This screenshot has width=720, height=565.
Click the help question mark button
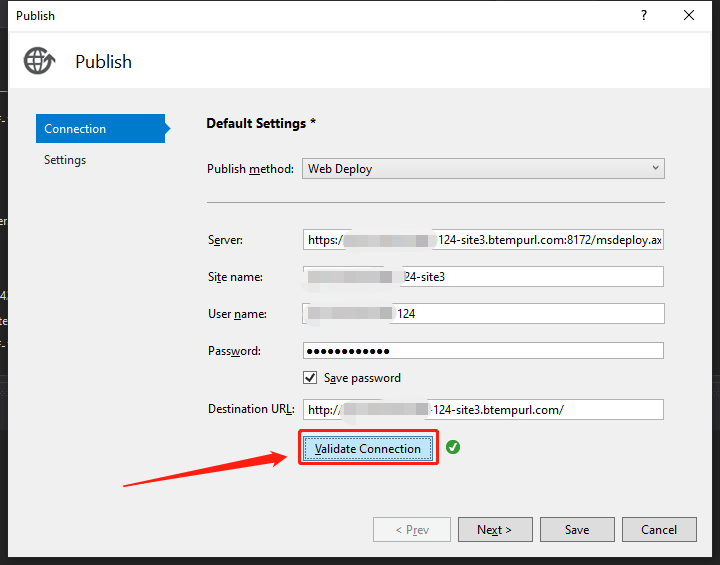click(643, 15)
